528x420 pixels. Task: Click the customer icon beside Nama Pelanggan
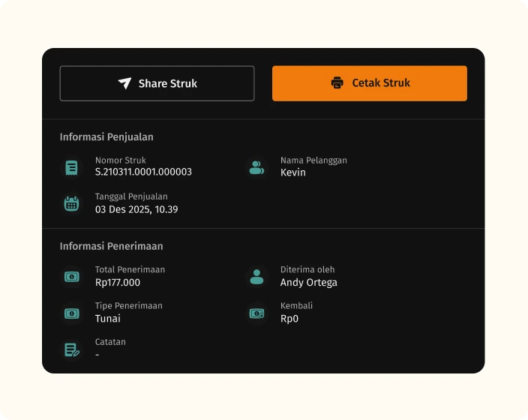[256, 167]
